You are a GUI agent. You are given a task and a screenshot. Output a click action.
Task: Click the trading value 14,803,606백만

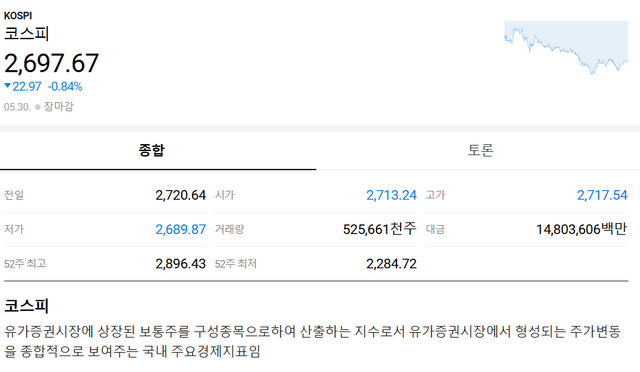click(x=582, y=229)
